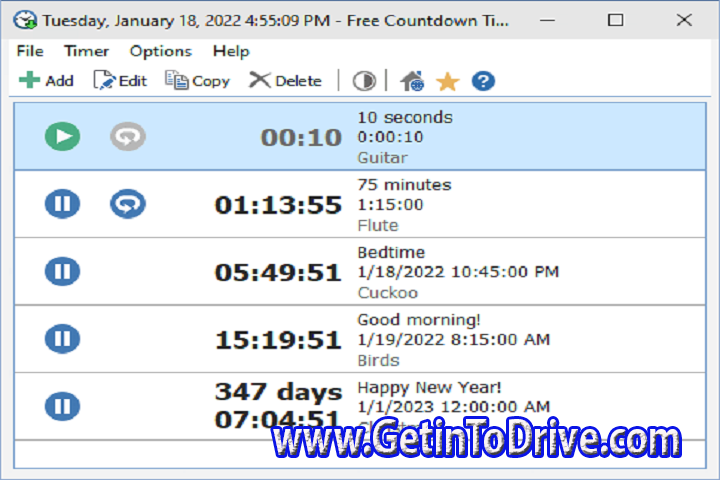
Task: Click the 'Good morning!' timer title
Action: click(x=419, y=320)
